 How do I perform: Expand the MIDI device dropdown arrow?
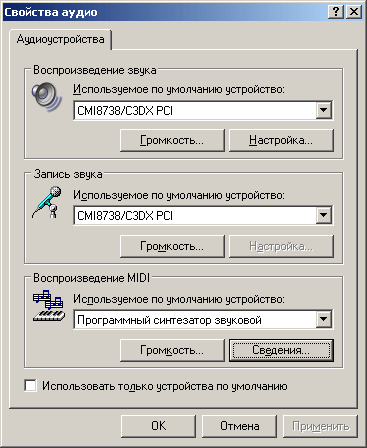[323, 320]
